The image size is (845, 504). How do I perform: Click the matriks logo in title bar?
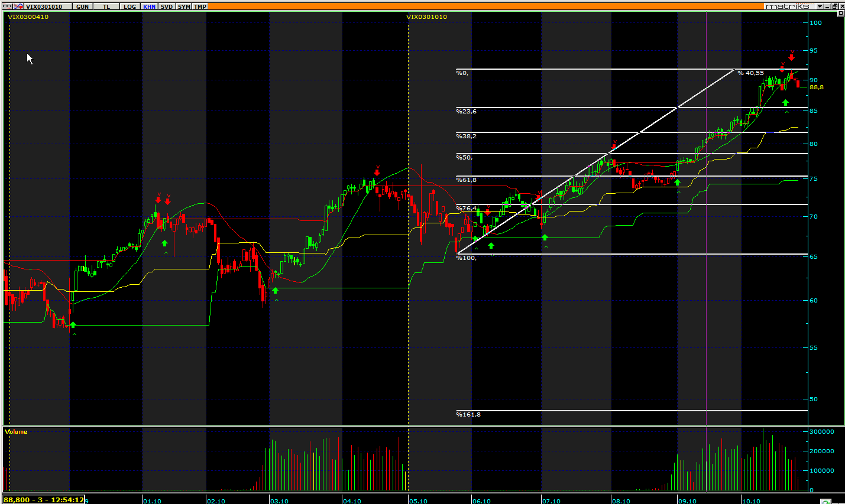coord(786,6)
